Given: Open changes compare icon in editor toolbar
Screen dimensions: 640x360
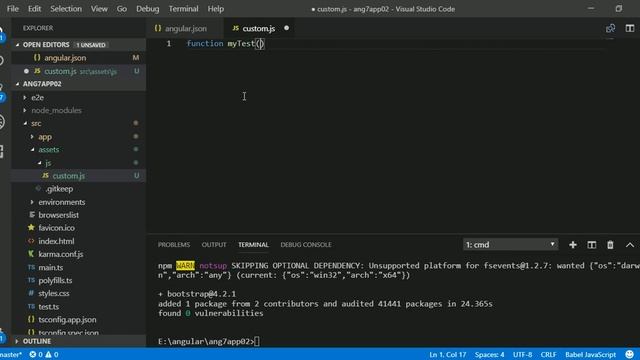Looking at the screenshot, I should (x=610, y=28).
